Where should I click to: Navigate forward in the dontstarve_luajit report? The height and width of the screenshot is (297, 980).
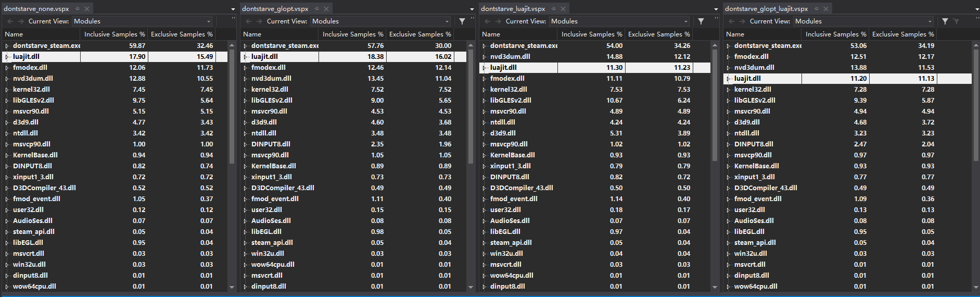coord(498,21)
